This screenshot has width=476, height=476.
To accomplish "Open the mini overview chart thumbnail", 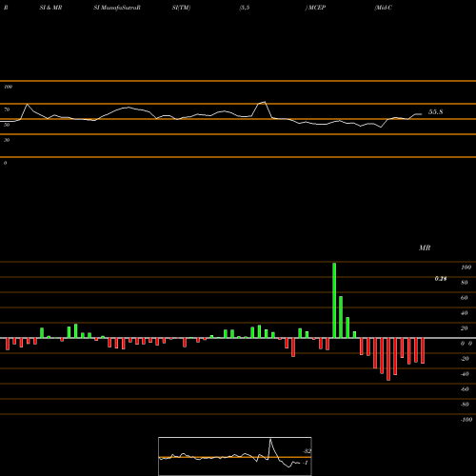I will [235, 456].
